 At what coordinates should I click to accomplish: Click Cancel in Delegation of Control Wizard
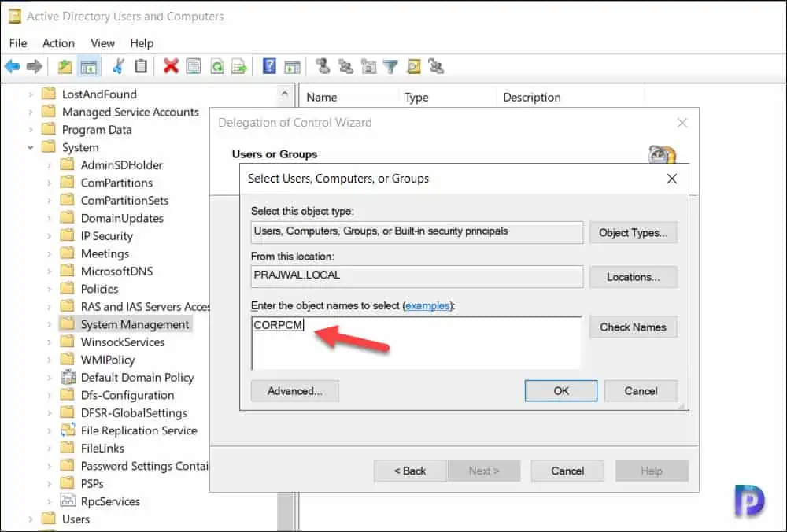[x=567, y=471]
